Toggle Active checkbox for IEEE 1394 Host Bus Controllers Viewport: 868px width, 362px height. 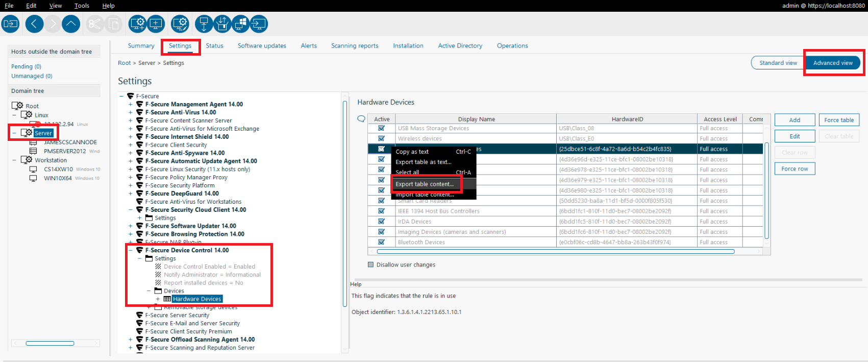(x=381, y=211)
